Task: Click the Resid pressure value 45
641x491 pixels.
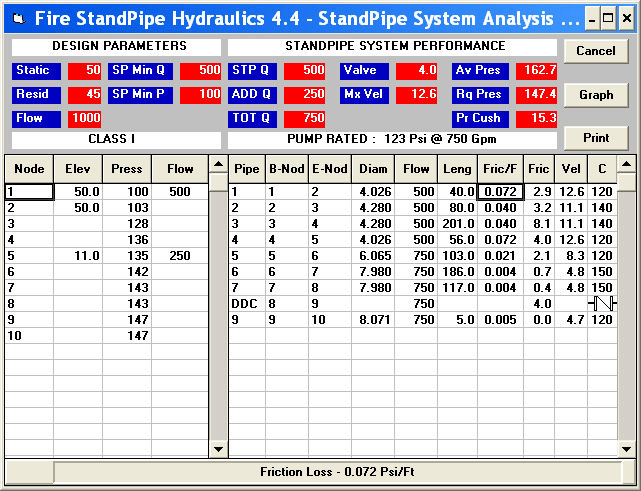Action: click(x=84, y=94)
